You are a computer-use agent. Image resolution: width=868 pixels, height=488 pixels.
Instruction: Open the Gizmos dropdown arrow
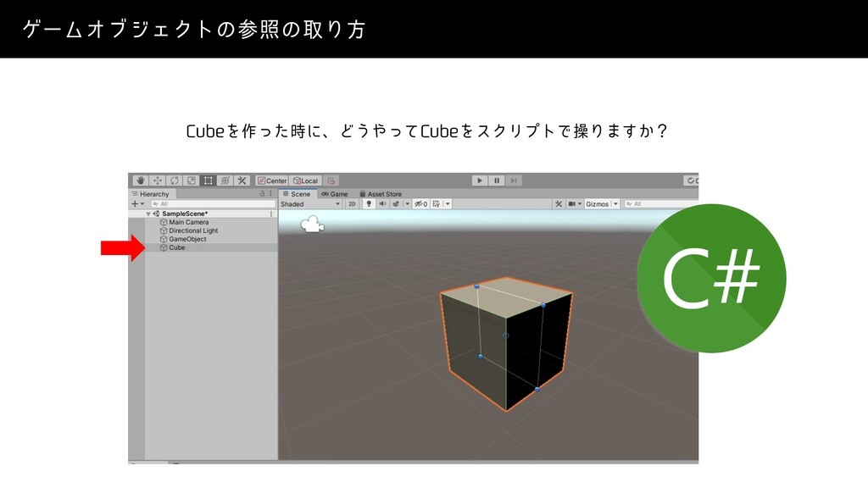click(615, 204)
